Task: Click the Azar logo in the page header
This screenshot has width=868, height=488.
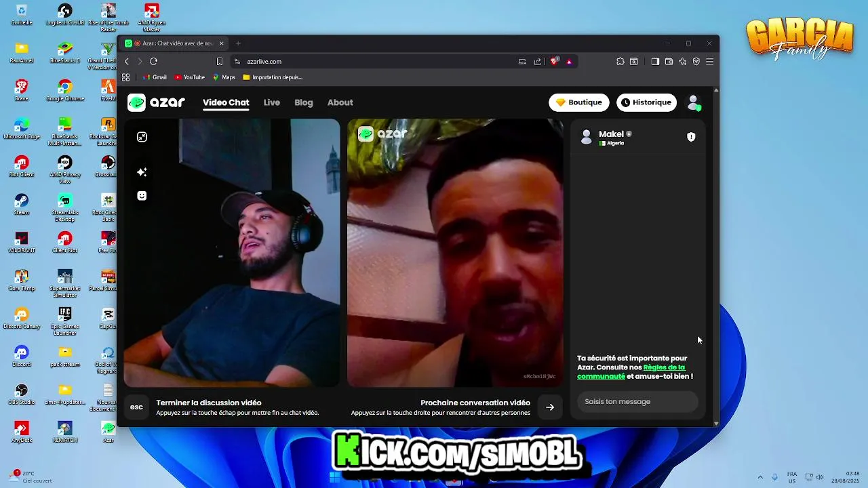Action: click(x=156, y=102)
